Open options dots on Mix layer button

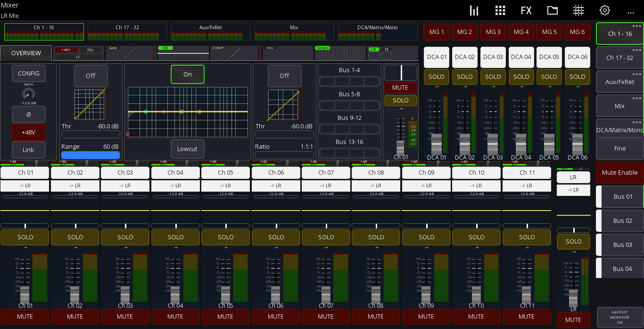tap(637, 98)
